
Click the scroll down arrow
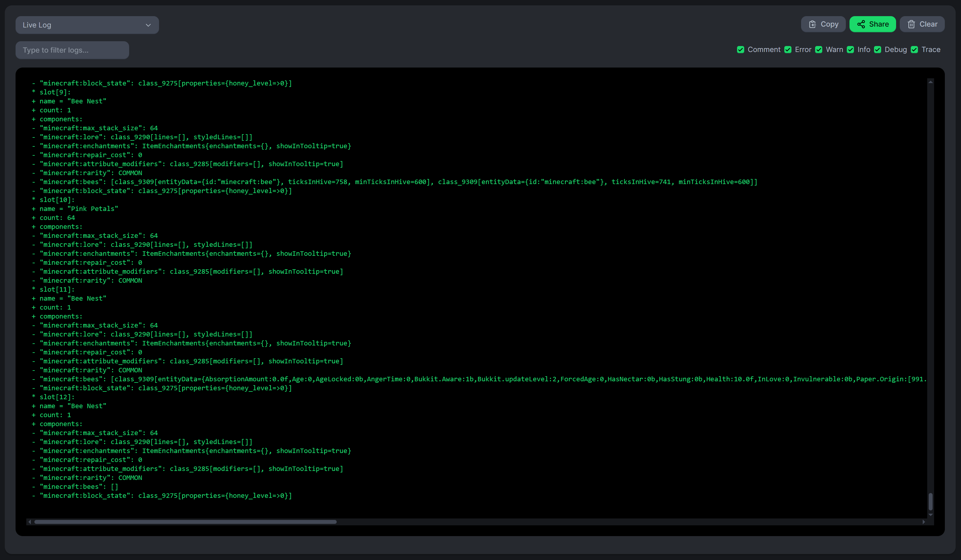(931, 515)
